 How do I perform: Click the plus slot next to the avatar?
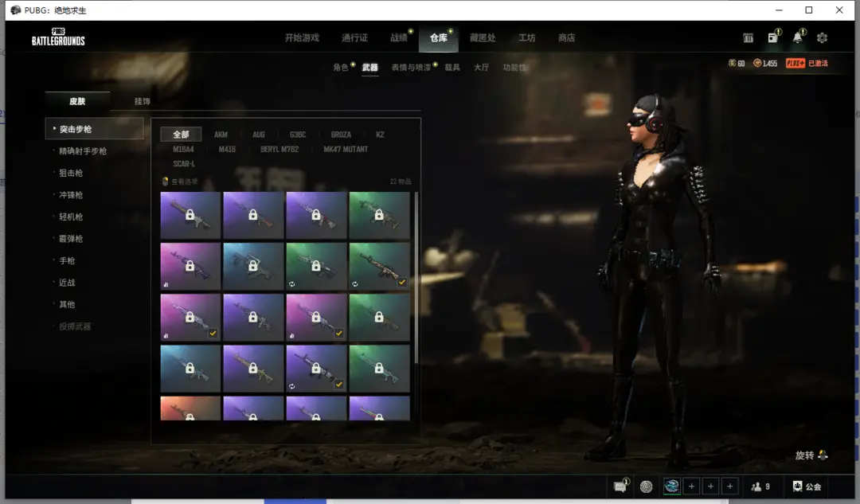coord(692,486)
